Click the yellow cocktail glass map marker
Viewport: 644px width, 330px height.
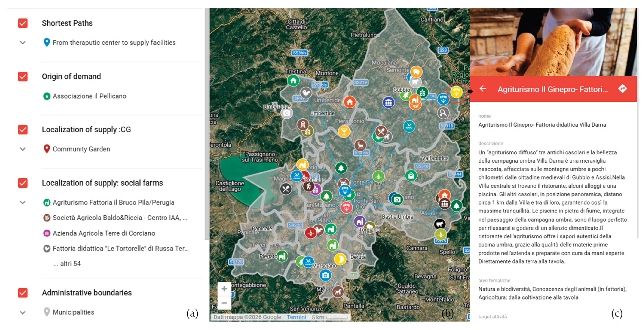point(344,131)
